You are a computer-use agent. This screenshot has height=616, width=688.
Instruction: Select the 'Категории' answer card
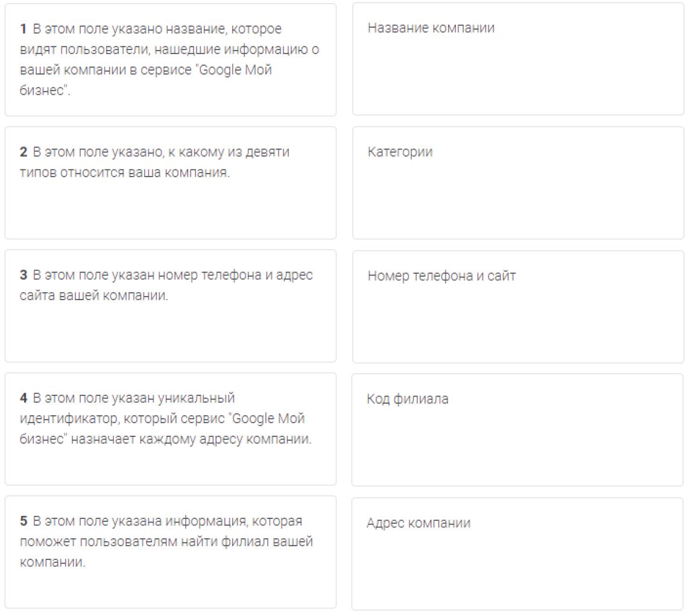pyautogui.click(x=518, y=183)
